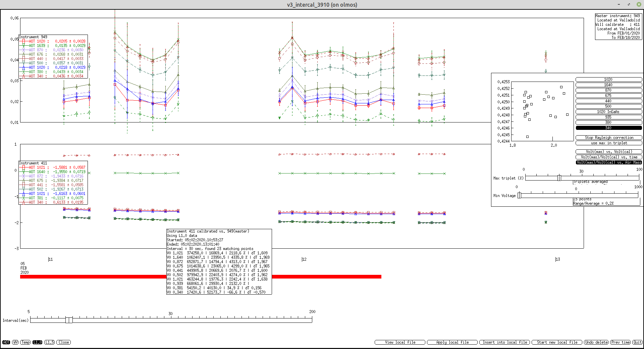Toggle the AOT mode button
Screen dimensions: 644x349
[6, 342]
